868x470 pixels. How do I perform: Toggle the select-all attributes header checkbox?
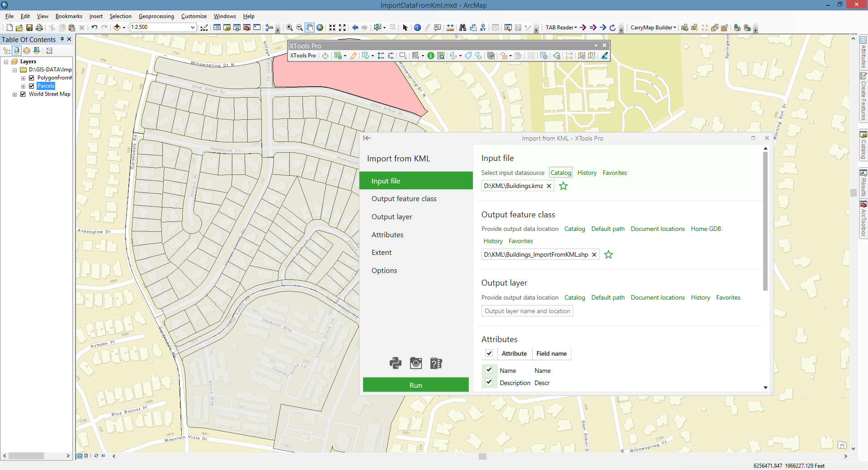489,353
